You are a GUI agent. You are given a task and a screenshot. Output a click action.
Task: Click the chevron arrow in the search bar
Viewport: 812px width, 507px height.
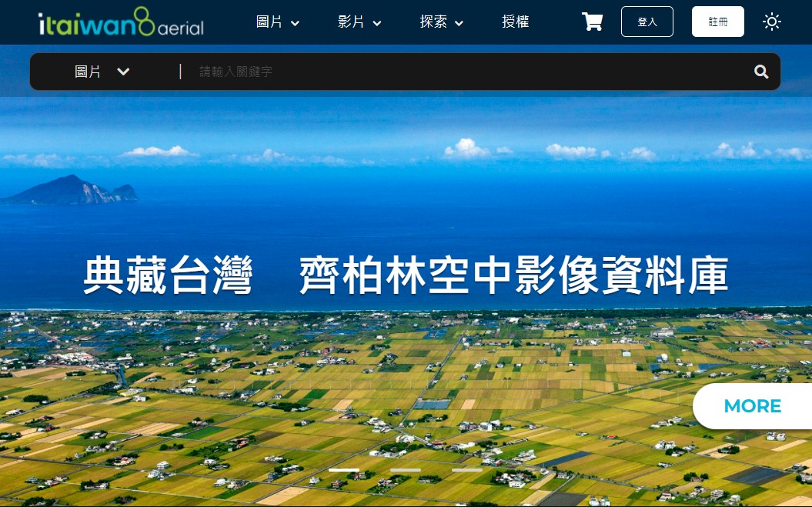click(123, 72)
